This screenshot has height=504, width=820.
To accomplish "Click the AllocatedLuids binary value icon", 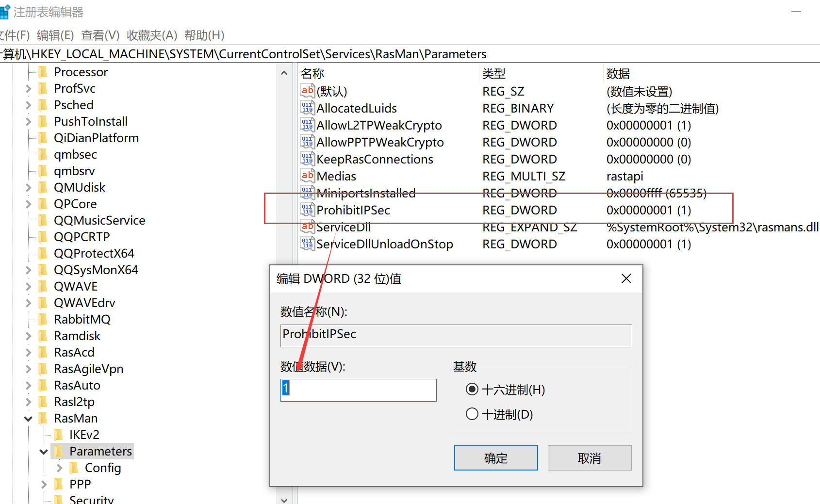I will [x=307, y=108].
